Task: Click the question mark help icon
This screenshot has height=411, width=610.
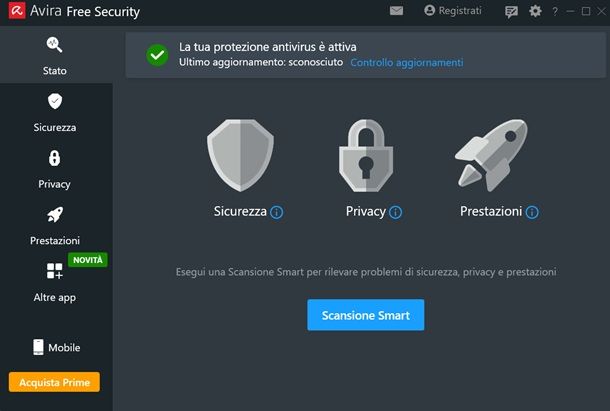Action: point(554,11)
